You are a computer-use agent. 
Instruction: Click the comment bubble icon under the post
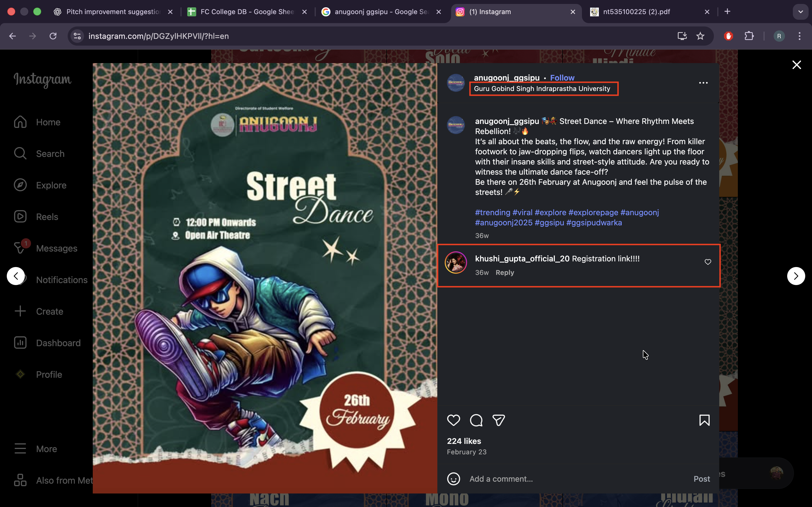[x=476, y=420]
